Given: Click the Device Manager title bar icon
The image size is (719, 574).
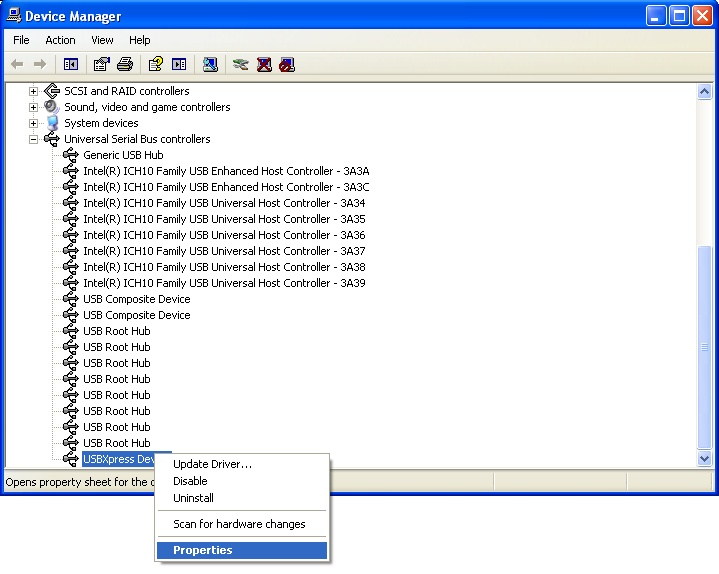Looking at the screenshot, I should [14, 16].
